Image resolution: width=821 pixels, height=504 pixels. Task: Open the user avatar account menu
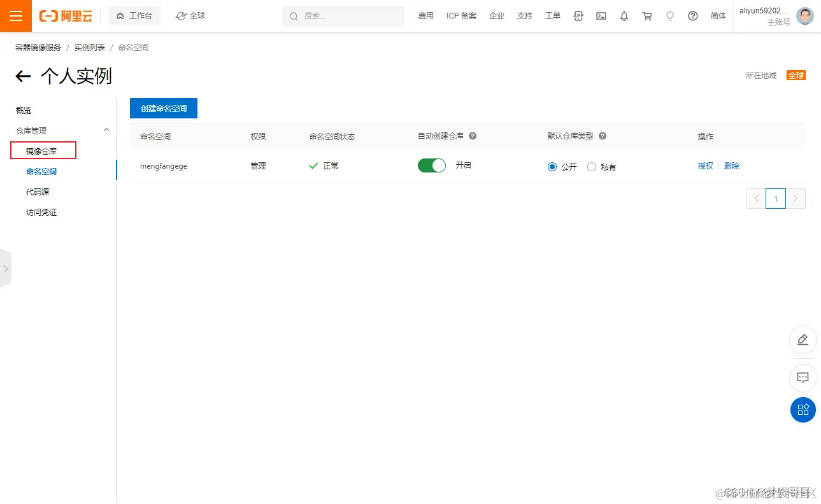tap(805, 16)
